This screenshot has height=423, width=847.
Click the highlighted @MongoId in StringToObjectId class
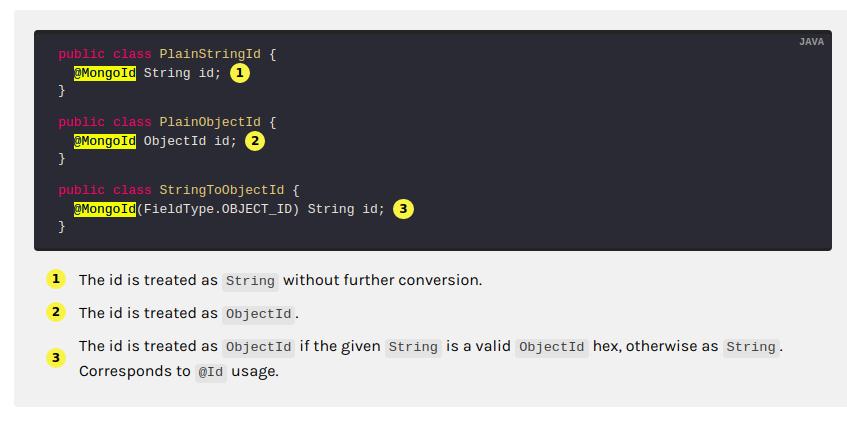(x=105, y=209)
